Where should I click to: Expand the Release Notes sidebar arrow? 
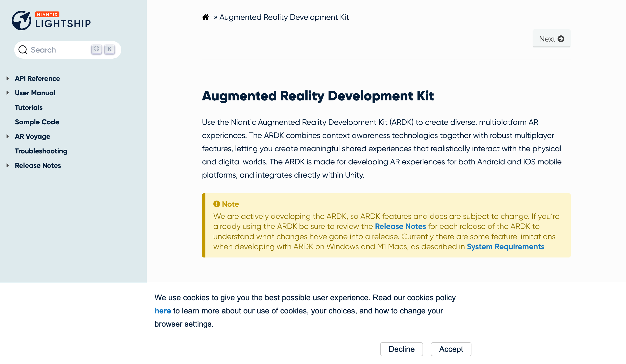point(8,165)
